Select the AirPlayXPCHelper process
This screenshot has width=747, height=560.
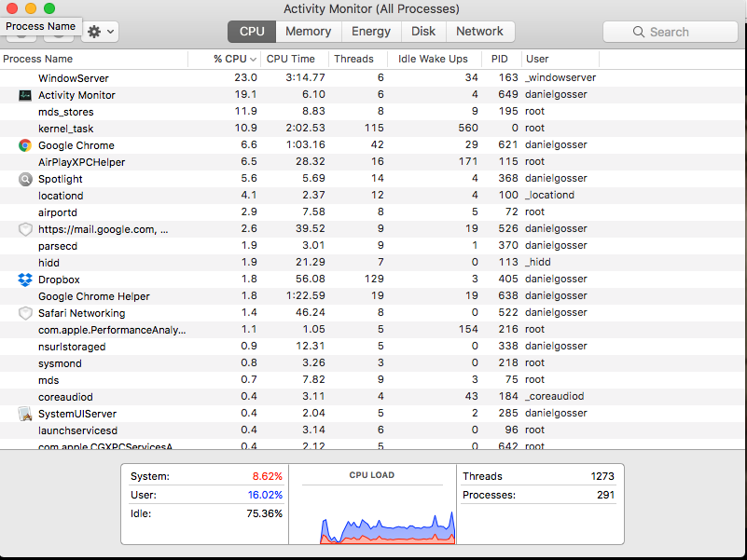pyautogui.click(x=373, y=162)
